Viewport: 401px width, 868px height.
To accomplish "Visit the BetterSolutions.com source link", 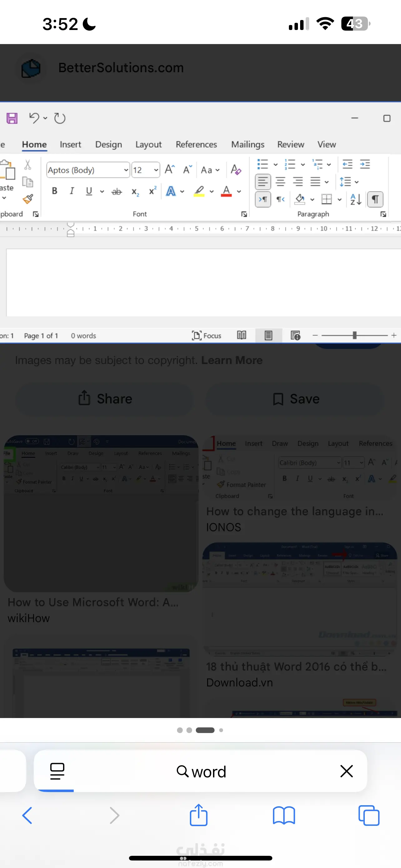I will (121, 68).
